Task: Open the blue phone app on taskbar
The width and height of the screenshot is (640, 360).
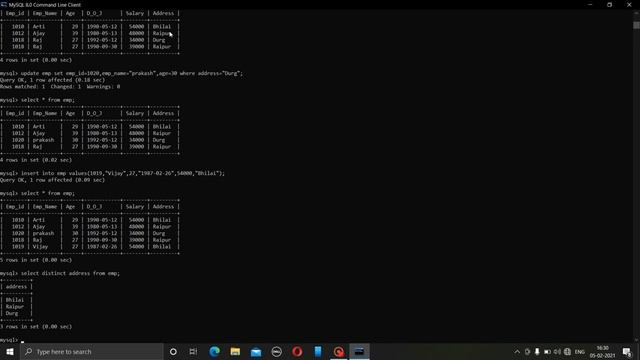Action: pyautogui.click(x=318, y=351)
